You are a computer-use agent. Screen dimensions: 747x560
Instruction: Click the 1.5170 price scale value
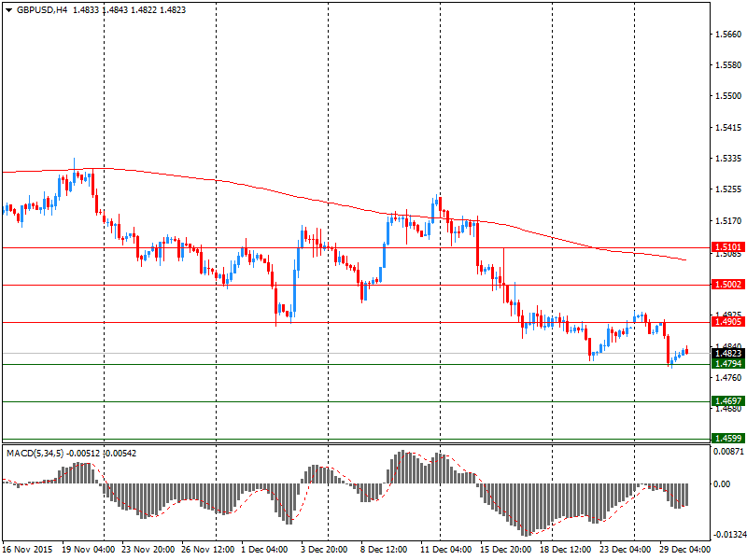(728, 221)
